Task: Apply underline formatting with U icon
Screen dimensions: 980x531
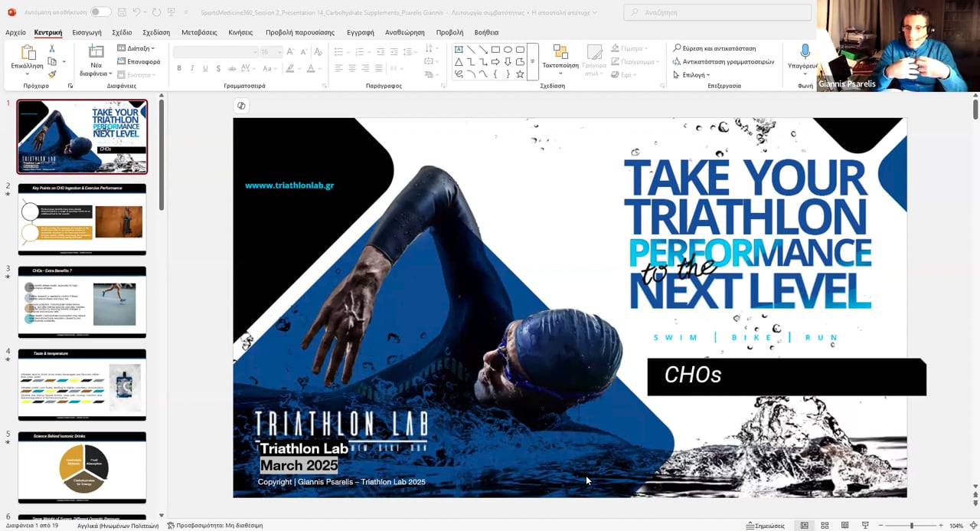Action: [x=205, y=68]
